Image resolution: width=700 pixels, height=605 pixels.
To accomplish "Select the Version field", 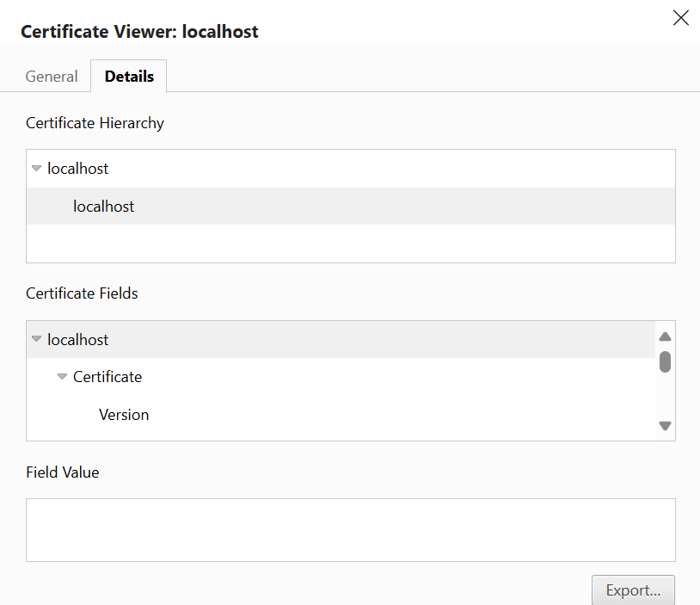I will pos(124,415).
